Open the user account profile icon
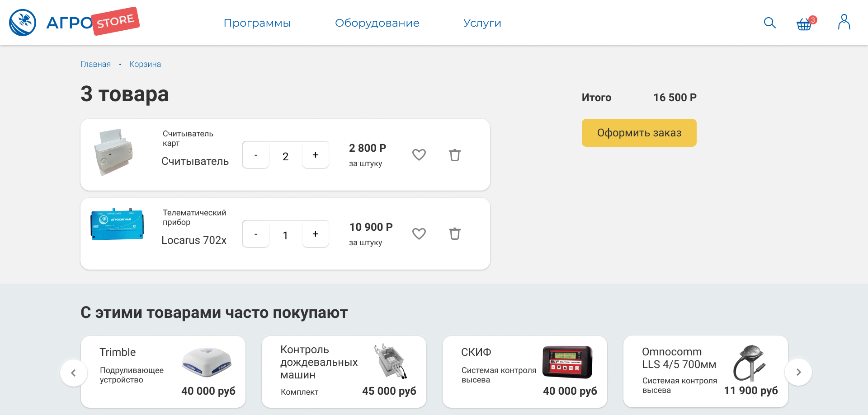The width and height of the screenshot is (868, 415). 844,22
